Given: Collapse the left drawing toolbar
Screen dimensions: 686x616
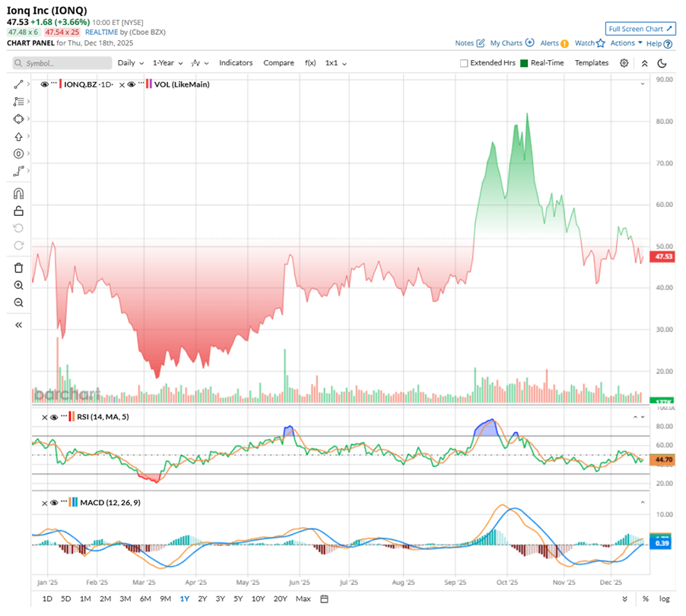Looking at the screenshot, I should pos(18,325).
